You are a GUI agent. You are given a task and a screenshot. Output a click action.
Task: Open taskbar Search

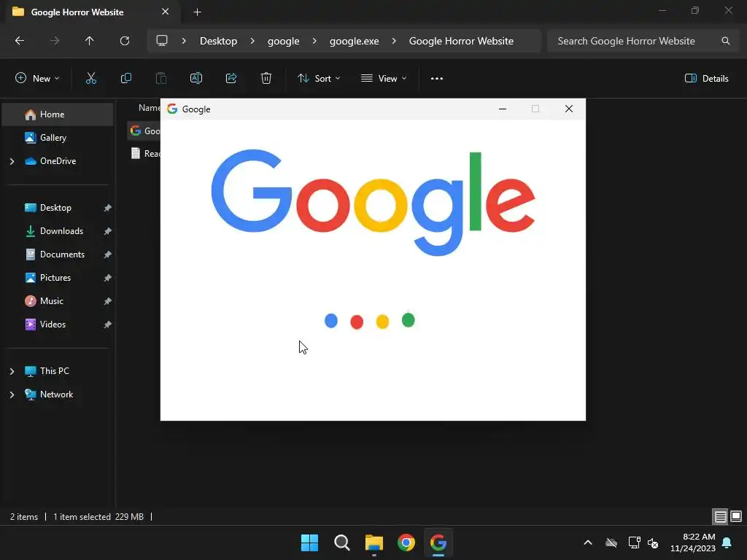click(342, 542)
